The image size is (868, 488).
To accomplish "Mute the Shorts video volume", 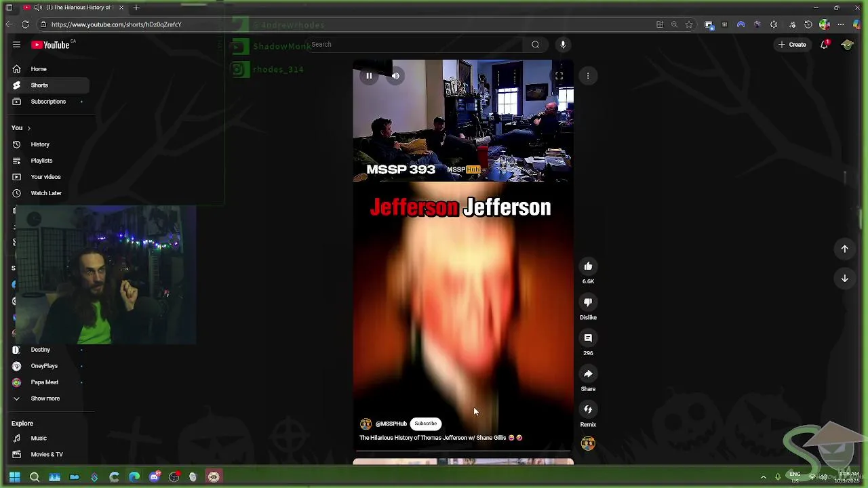I will [x=396, y=76].
